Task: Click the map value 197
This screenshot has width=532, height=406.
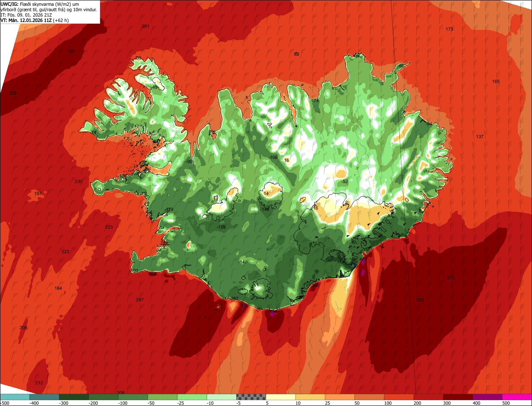Action: (38, 194)
